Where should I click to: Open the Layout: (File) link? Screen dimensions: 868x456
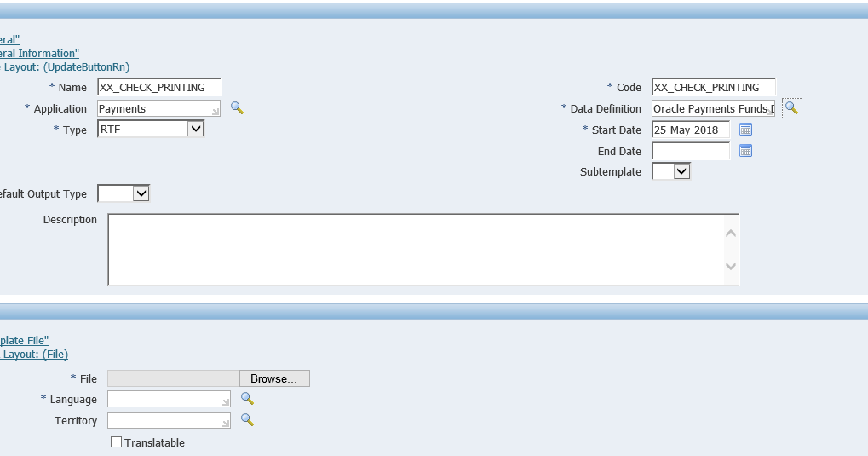(34, 354)
